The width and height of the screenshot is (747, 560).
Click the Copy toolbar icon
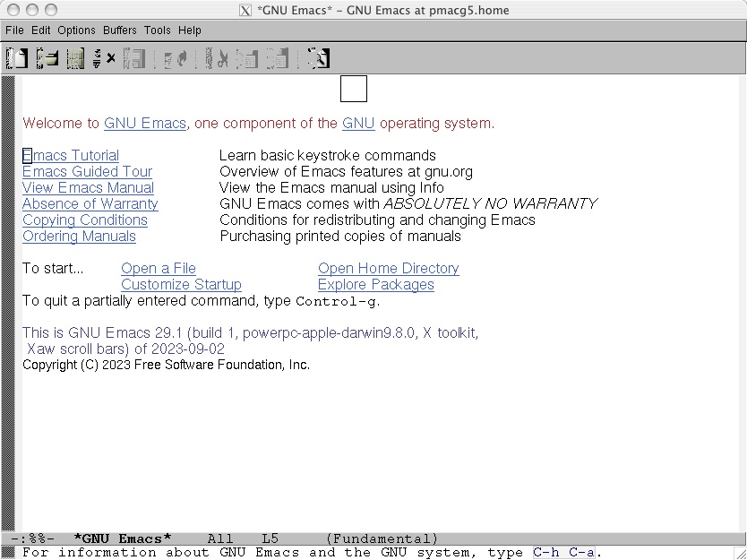click(247, 58)
